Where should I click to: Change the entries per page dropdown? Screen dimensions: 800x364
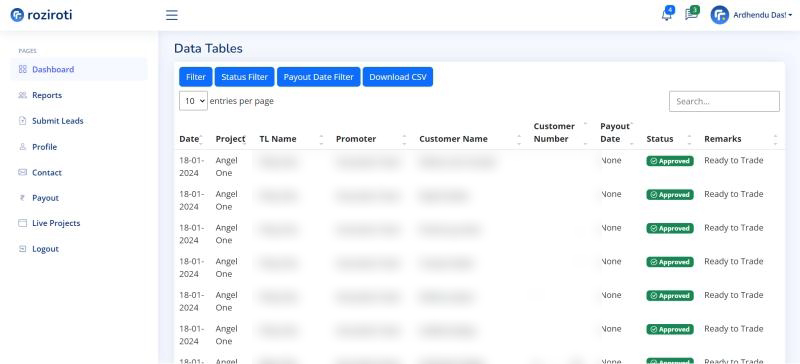pos(193,101)
